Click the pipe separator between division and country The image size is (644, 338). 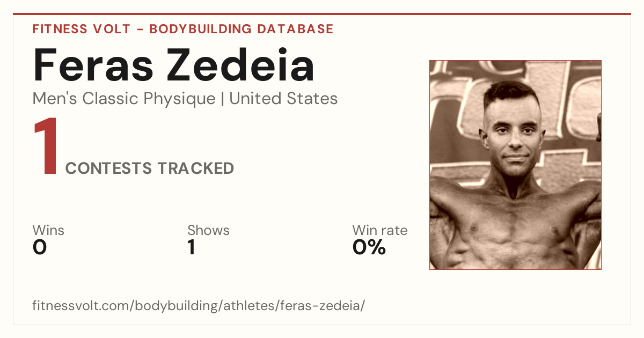pyautogui.click(x=223, y=99)
